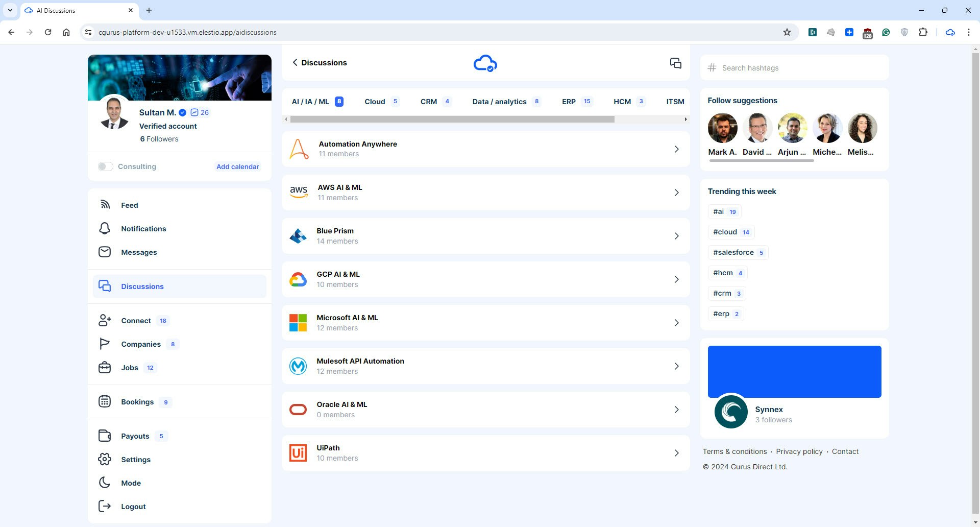The width and height of the screenshot is (980, 527).
Task: Open the chat icon beside Discussions header
Action: [675, 63]
